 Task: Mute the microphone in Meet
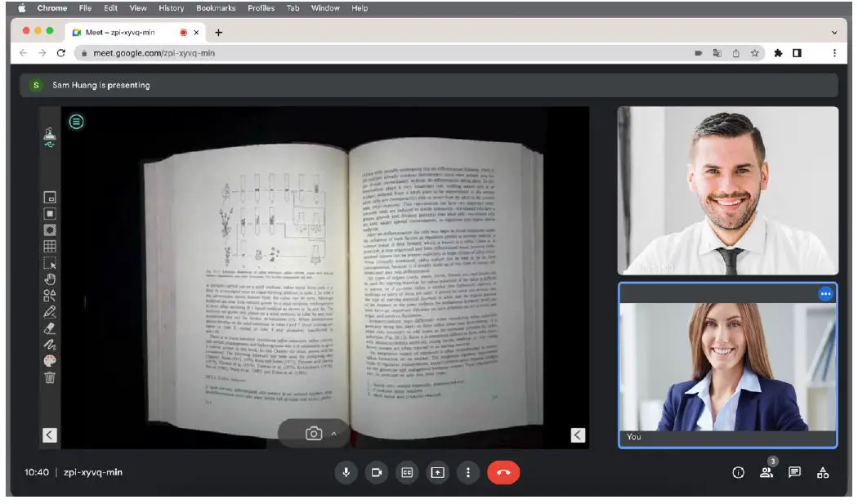(346, 472)
